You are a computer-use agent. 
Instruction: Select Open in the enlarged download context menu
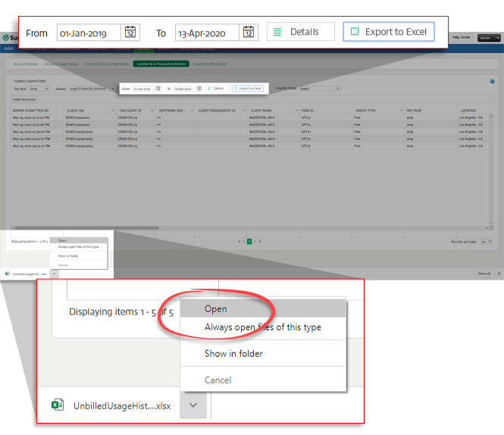click(x=216, y=309)
